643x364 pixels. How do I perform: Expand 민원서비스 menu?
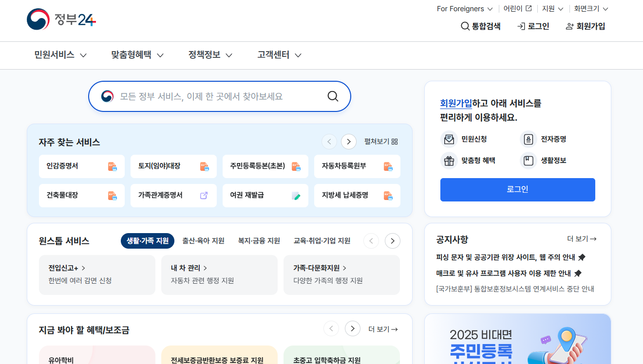coord(60,55)
